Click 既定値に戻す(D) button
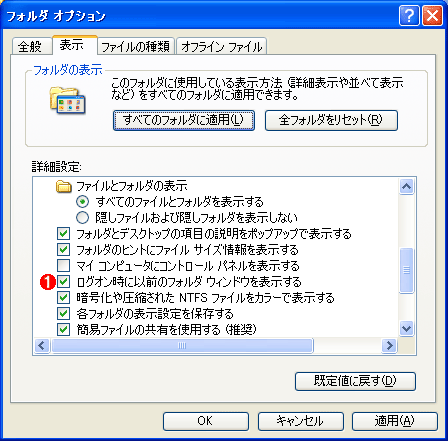The image size is (448, 441). coord(355,381)
